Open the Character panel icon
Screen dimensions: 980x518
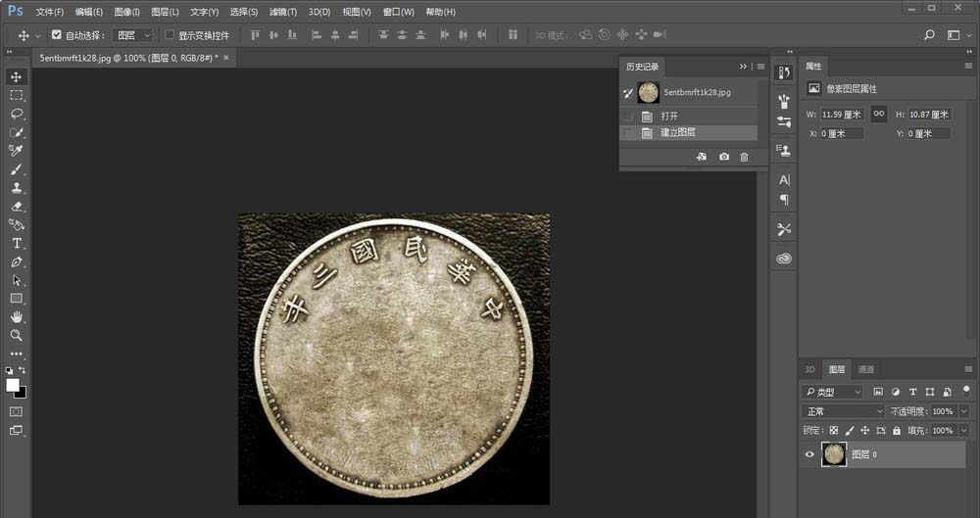(x=784, y=180)
